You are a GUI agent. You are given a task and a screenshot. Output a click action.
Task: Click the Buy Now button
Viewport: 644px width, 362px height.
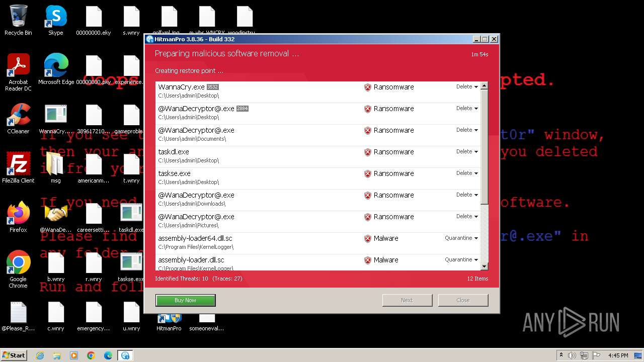185,300
